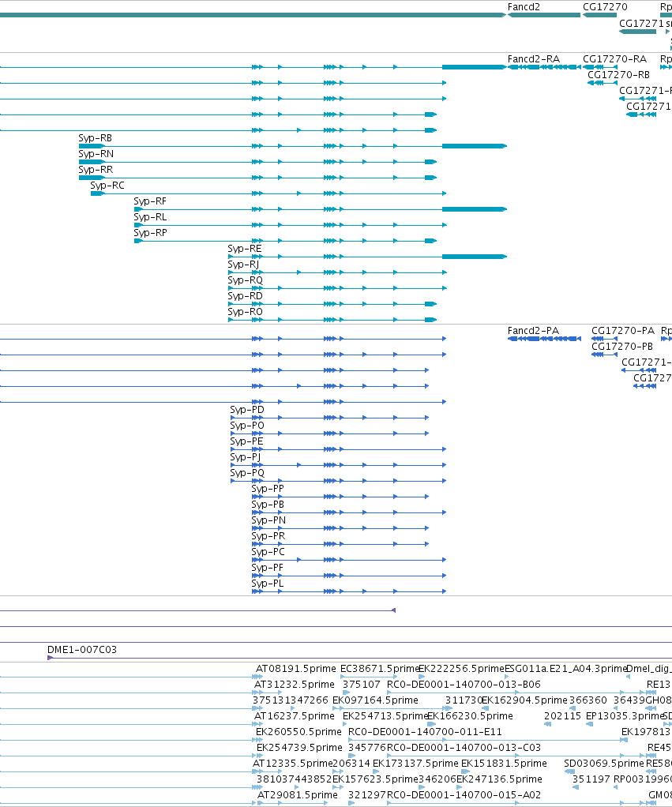Open the EK260550.5prime EST label
Screen dimensions: 672x807
click(x=298, y=732)
